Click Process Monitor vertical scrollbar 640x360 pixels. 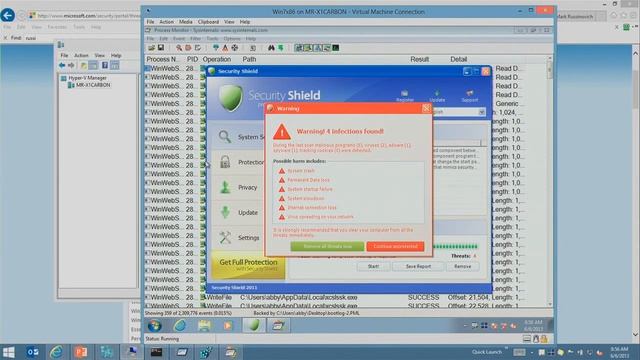[550, 182]
